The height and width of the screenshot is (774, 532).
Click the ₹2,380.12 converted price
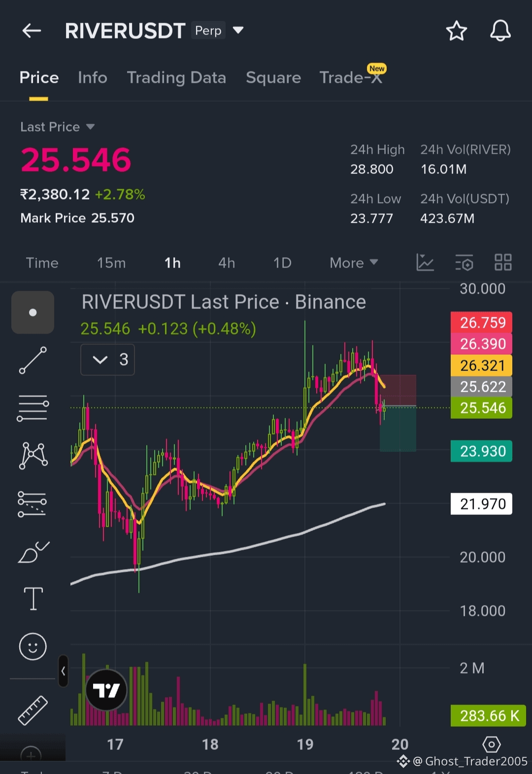[x=55, y=195]
